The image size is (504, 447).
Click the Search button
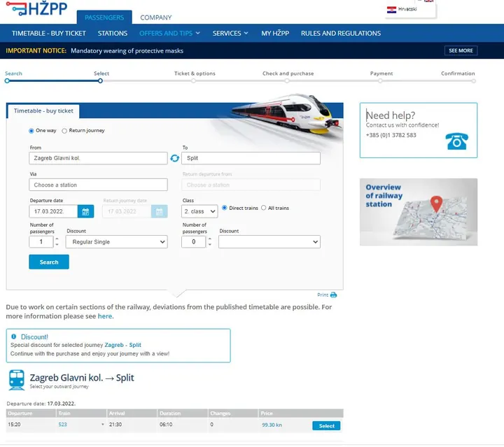point(49,262)
